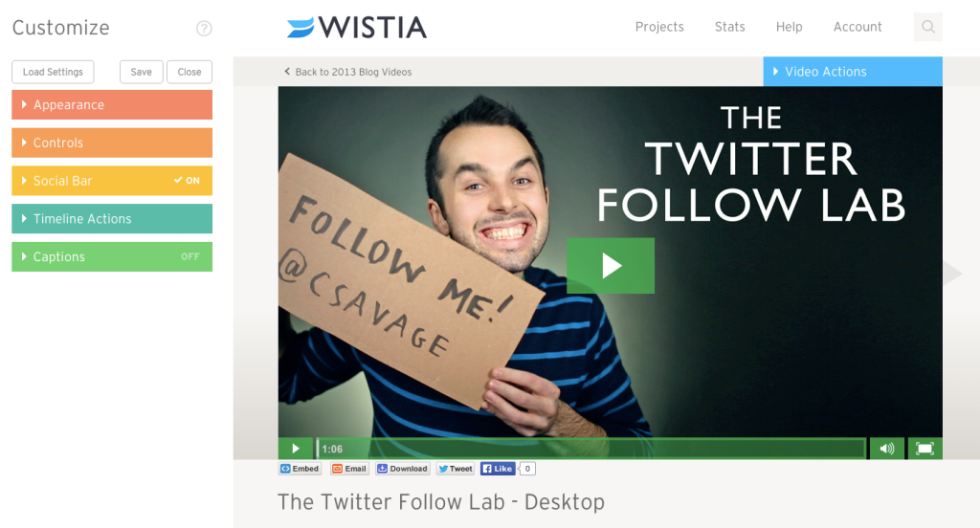Toggle the Social Bar ON switch
The image size is (980, 528).
click(187, 181)
